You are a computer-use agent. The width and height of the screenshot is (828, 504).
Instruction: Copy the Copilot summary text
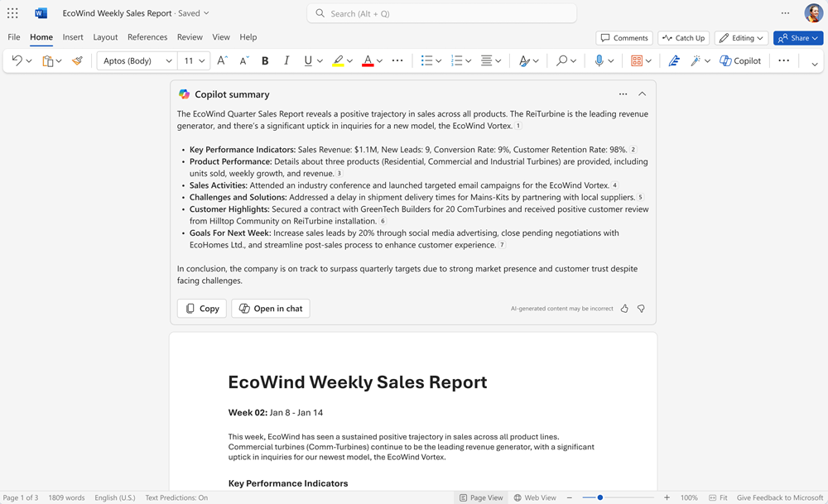tap(201, 308)
